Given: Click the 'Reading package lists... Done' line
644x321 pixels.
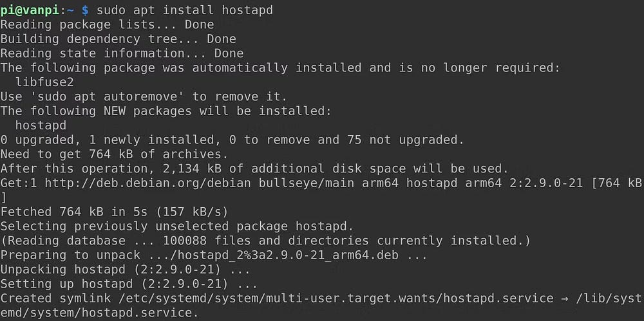Looking at the screenshot, I should [x=107, y=24].
